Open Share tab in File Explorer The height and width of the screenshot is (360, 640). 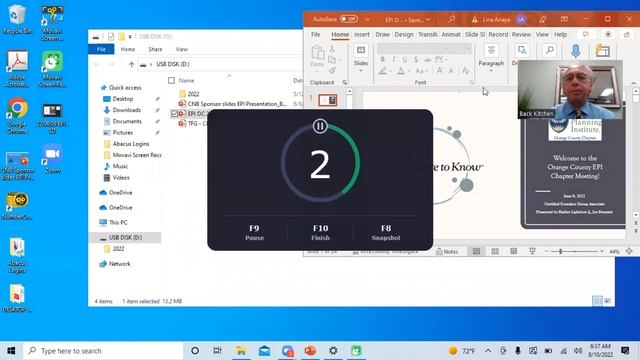point(155,49)
